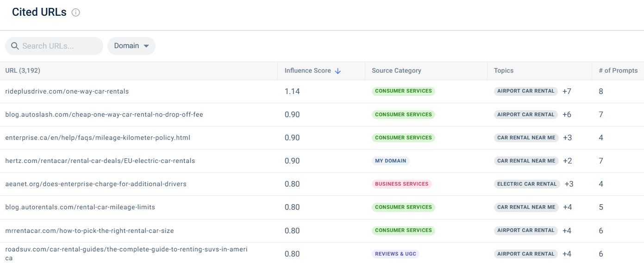
Task: Expand +4 topics in autorentals row
Action: tap(568, 207)
